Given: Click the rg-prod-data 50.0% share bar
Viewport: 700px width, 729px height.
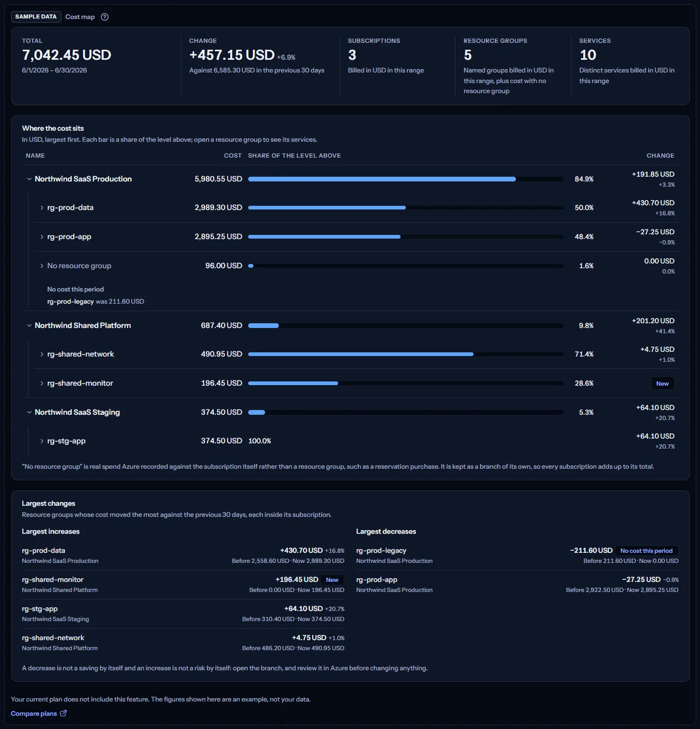Looking at the screenshot, I should pos(405,208).
